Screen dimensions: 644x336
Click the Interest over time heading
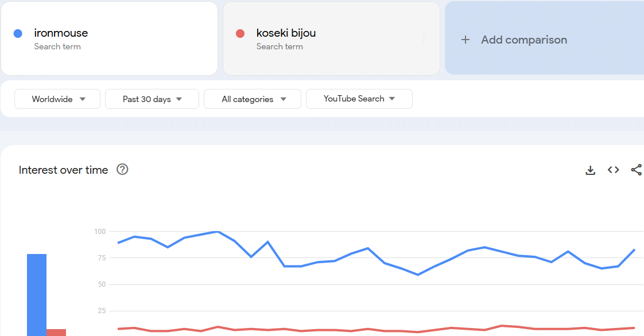point(63,170)
